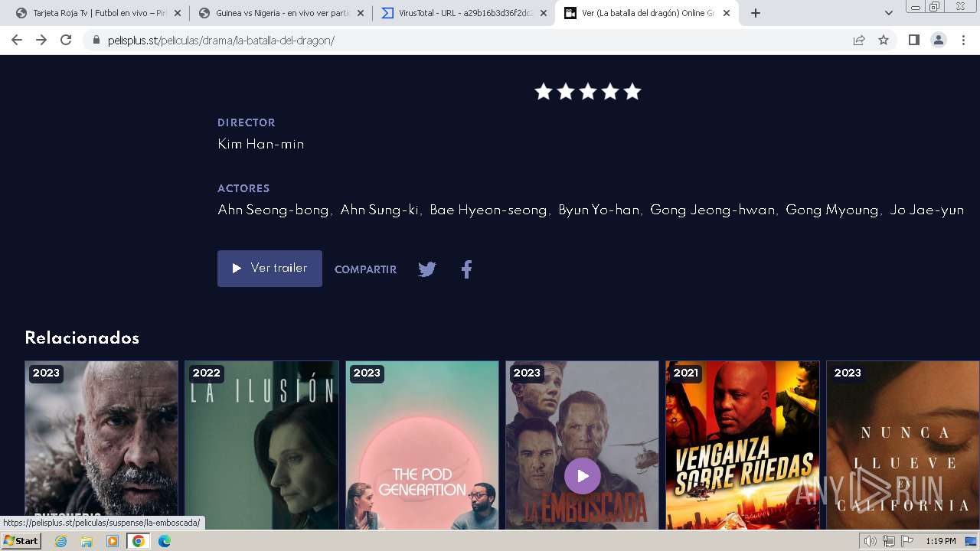Open Chrome three-dot menu
This screenshot has width=980, height=551.
click(x=963, y=40)
